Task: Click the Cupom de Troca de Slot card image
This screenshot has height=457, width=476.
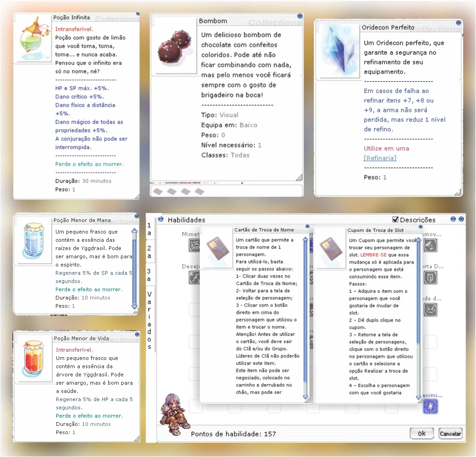Action: pos(331,249)
